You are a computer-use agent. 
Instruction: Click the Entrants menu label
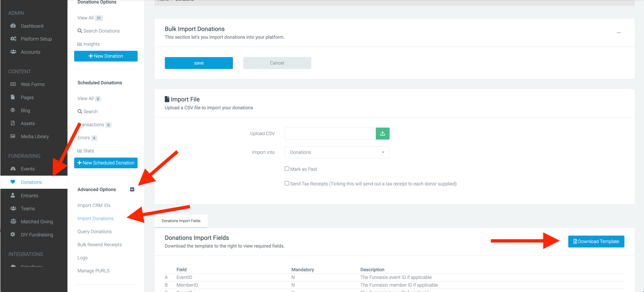click(x=30, y=196)
